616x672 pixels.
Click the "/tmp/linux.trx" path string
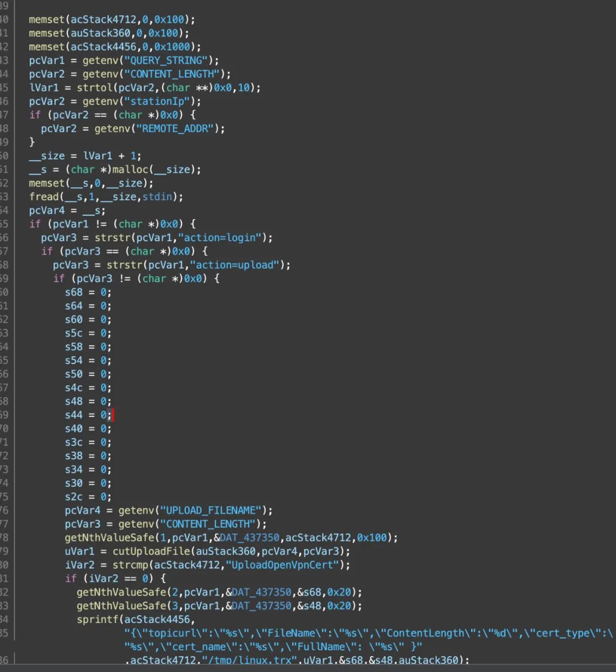[x=249, y=661]
